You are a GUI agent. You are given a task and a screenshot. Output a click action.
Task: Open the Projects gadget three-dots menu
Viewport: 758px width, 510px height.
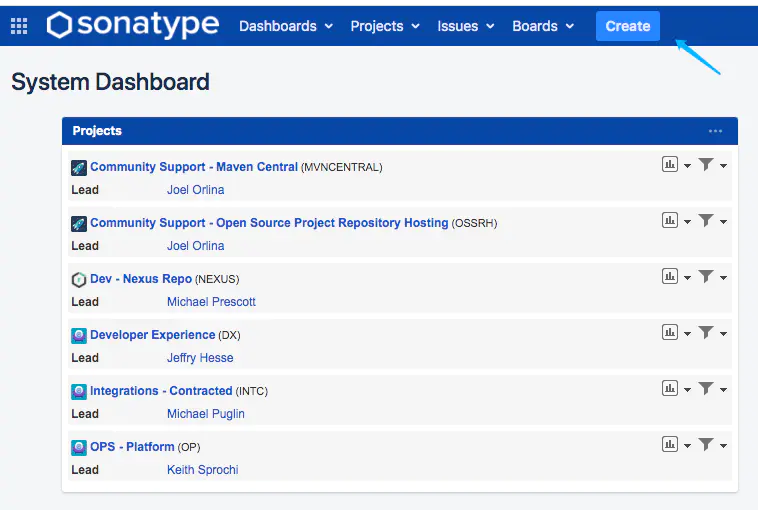715,131
